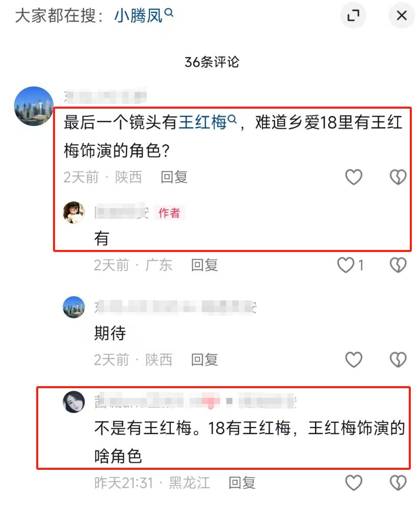Search the trending term 小腾凤
This screenshot has width=420, height=505.
point(144,15)
